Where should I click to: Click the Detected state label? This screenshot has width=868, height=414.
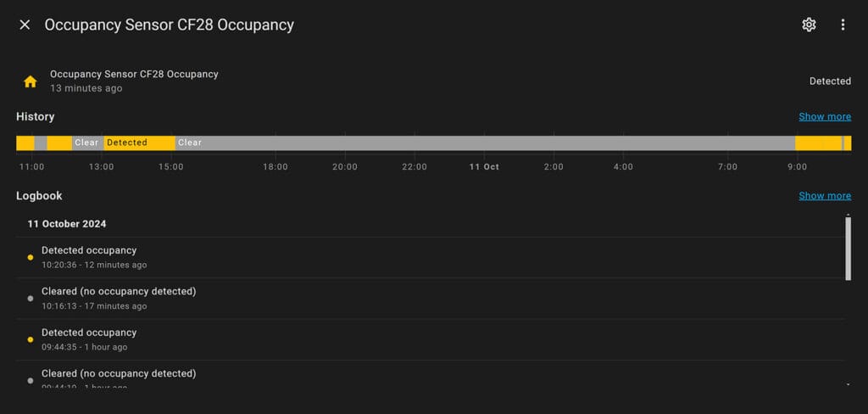coord(830,81)
